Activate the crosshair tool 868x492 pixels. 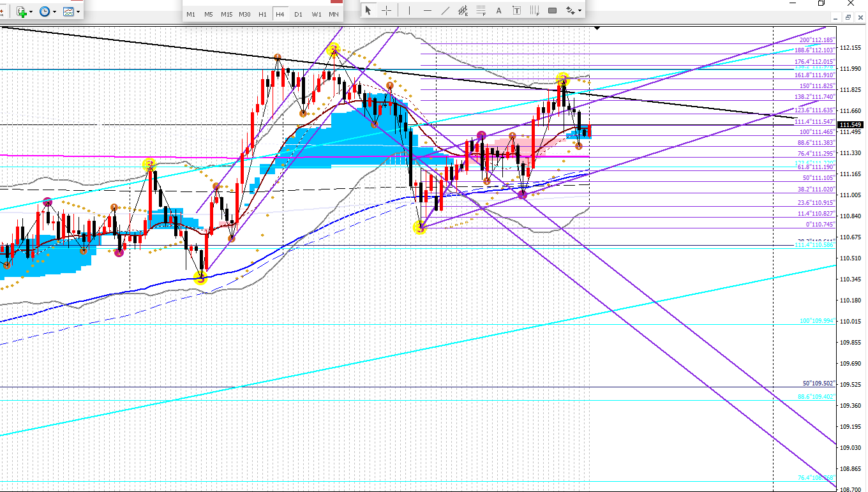(x=387, y=11)
